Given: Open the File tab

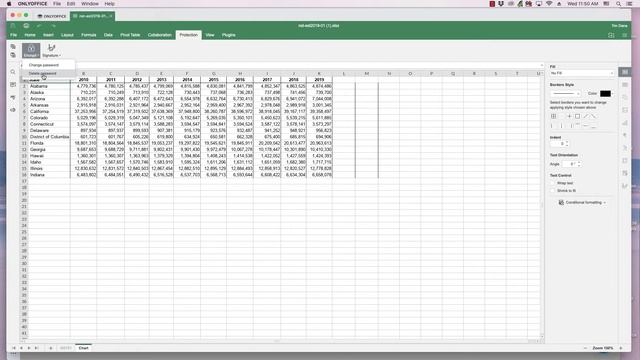Looking at the screenshot, I should (13, 35).
